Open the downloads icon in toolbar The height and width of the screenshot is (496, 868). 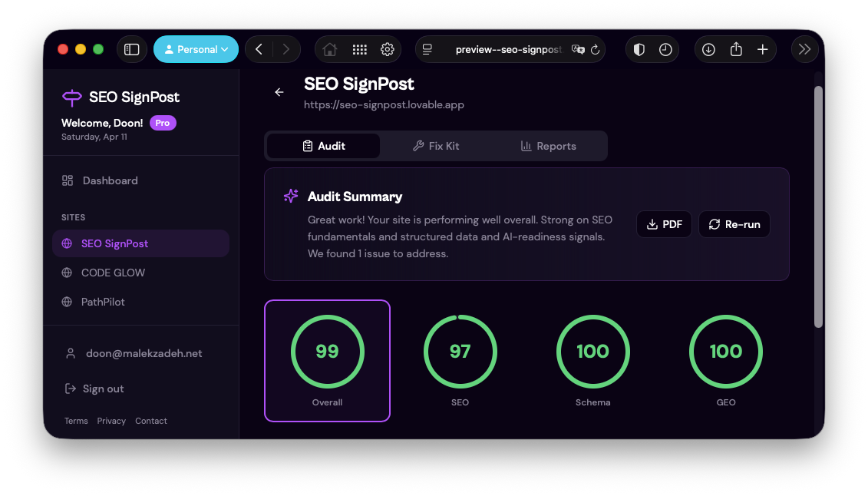coord(708,49)
